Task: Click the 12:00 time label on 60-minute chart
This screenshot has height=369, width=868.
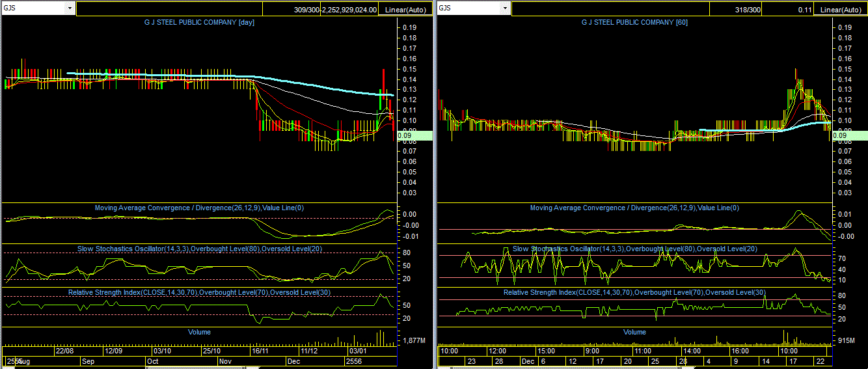Action: click(x=498, y=351)
